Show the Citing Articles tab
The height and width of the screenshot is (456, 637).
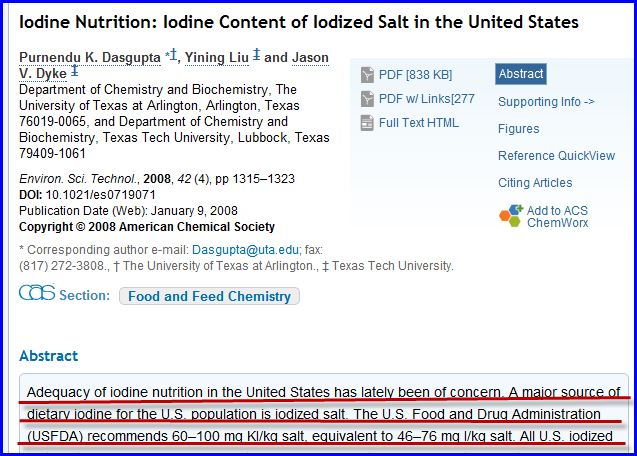(535, 183)
